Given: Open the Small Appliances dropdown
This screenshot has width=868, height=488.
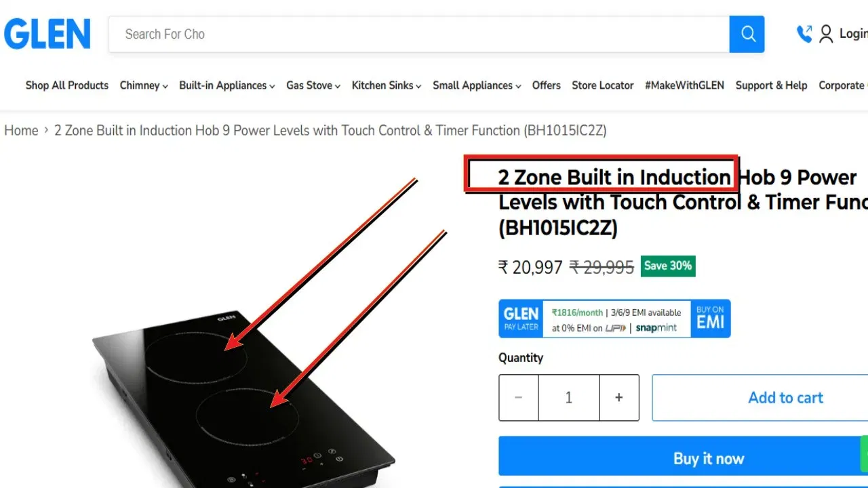Looking at the screenshot, I should pyautogui.click(x=477, y=85).
